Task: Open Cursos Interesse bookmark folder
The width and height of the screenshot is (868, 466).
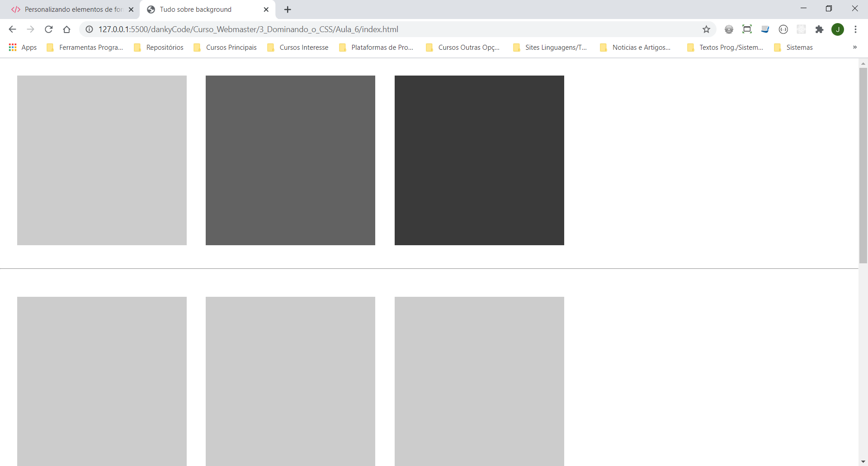Action: coord(298,48)
